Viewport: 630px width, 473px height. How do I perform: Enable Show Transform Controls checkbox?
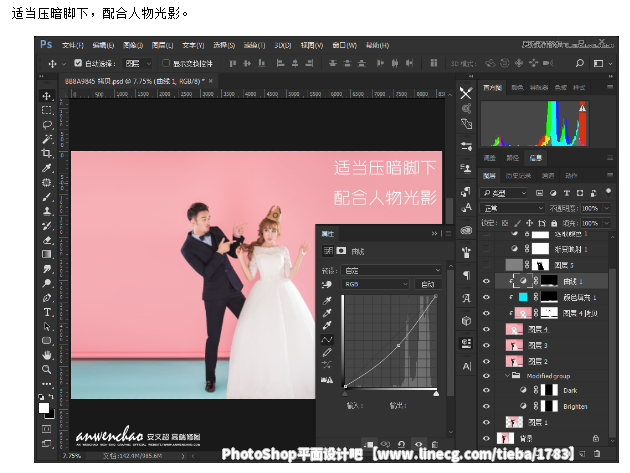point(166,63)
